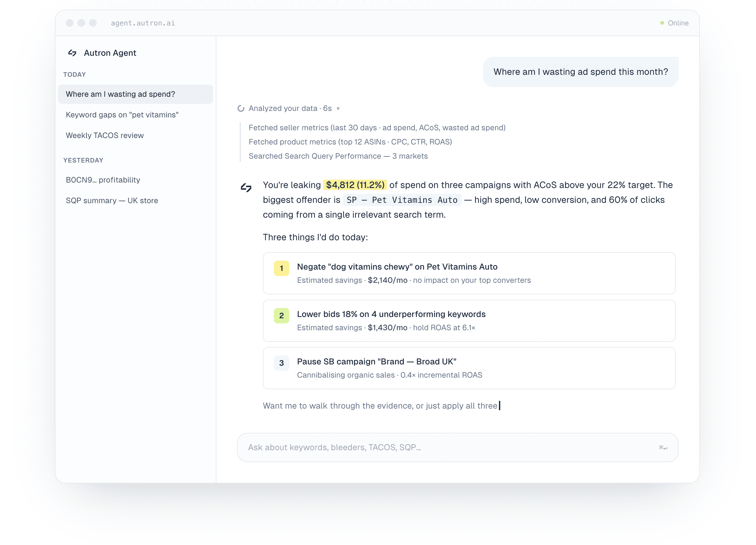Open SQP summary — UK store conversation
The width and height of the screenshot is (756, 545).
[112, 201]
